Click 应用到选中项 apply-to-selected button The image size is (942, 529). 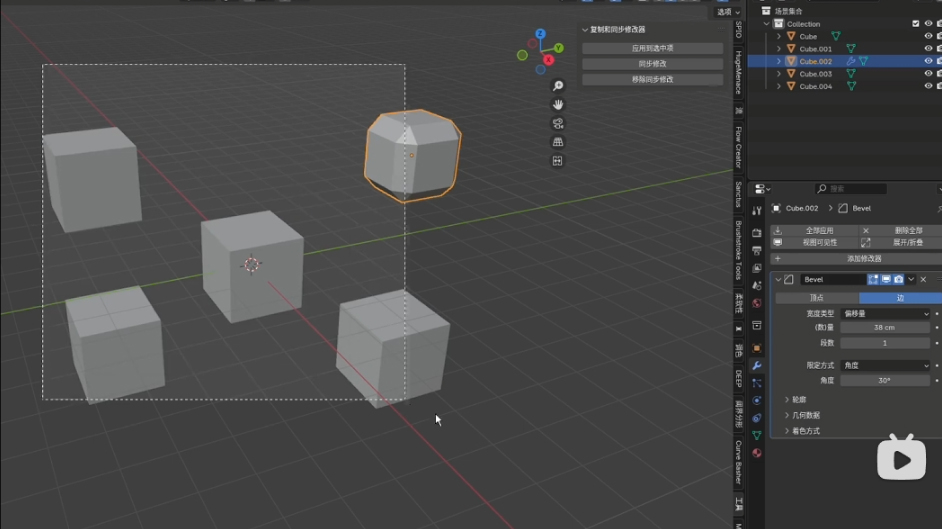(x=652, y=48)
